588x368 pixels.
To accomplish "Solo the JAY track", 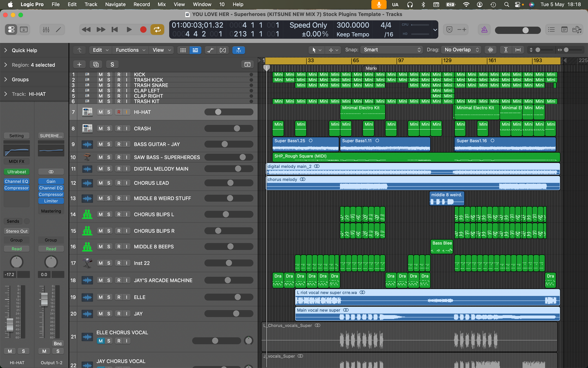I will [109, 314].
